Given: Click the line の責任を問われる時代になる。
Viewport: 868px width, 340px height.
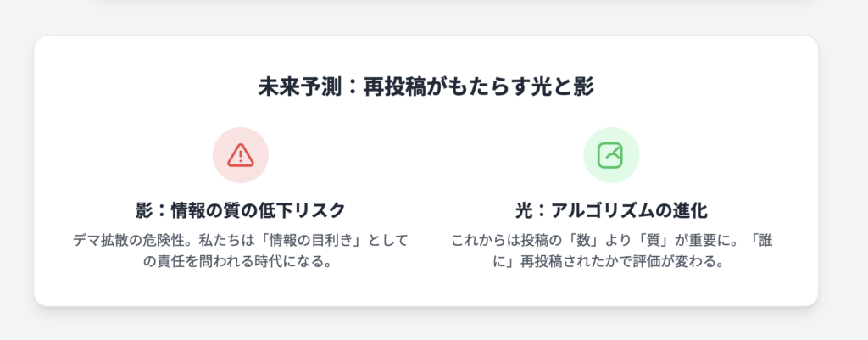Looking at the screenshot, I should [x=240, y=261].
